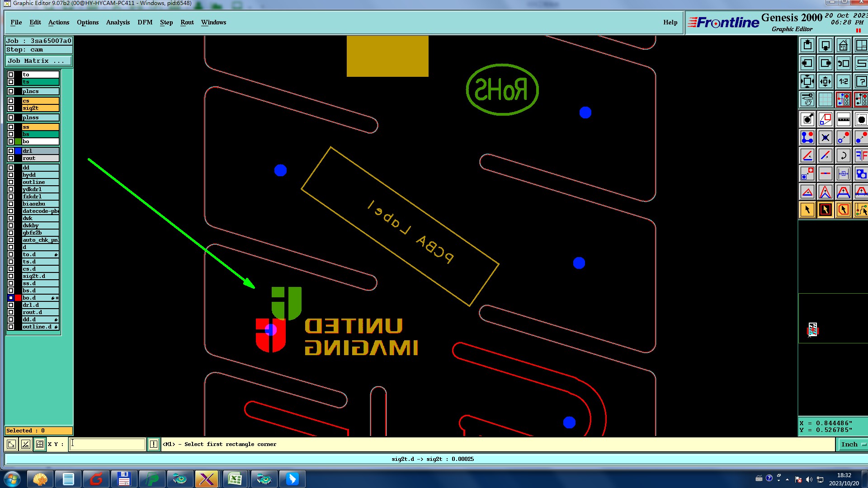Click the X Y coordinate input field
868x488 pixels.
[x=108, y=444]
